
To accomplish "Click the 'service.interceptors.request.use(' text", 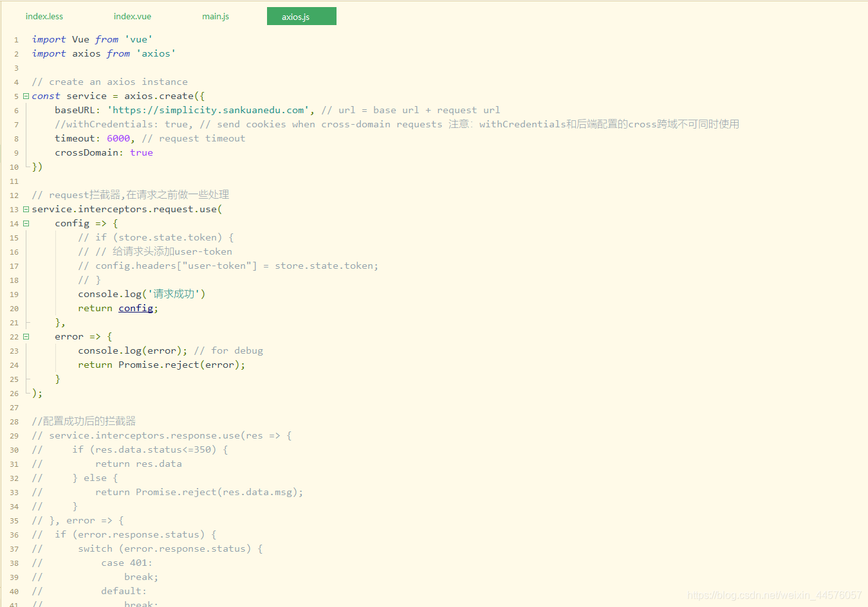I will (x=127, y=209).
